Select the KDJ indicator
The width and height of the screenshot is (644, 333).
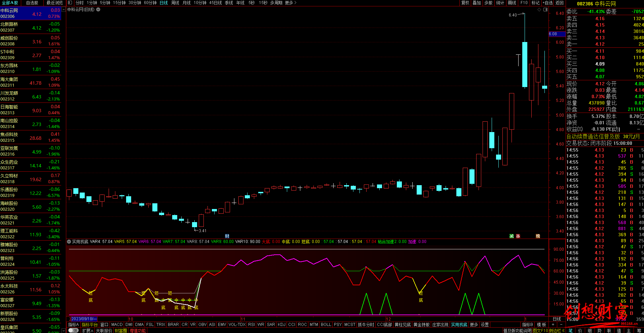pos(281,325)
